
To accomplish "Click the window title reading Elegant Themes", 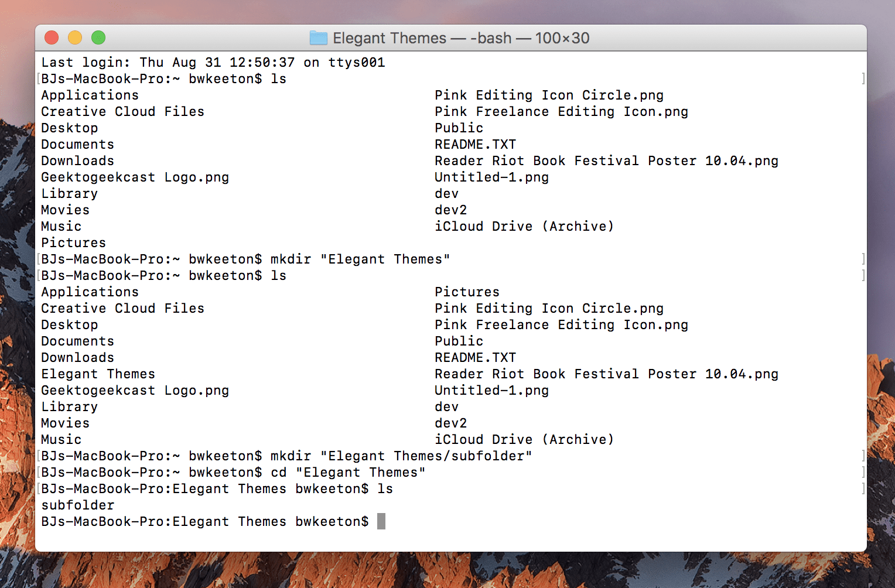I will coord(388,37).
